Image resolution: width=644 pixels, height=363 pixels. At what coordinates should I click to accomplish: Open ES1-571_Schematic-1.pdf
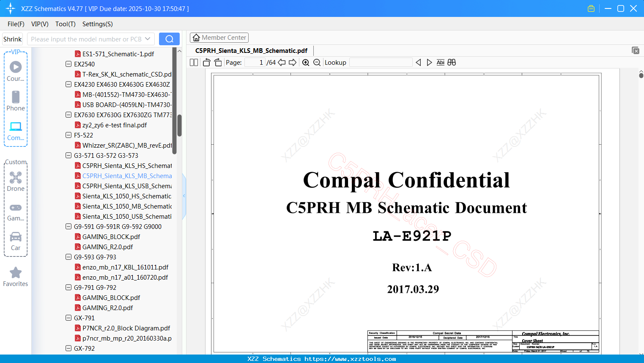point(114,54)
